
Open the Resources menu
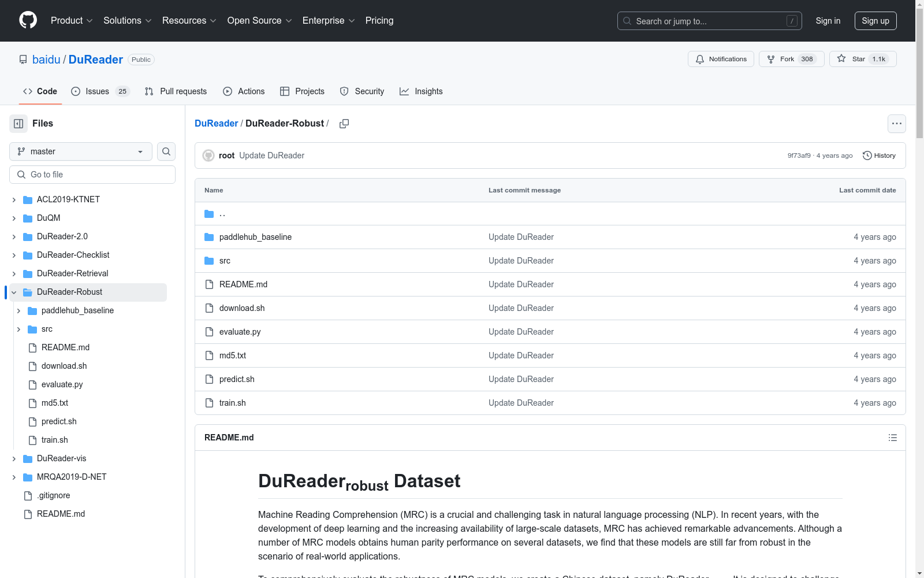click(189, 20)
